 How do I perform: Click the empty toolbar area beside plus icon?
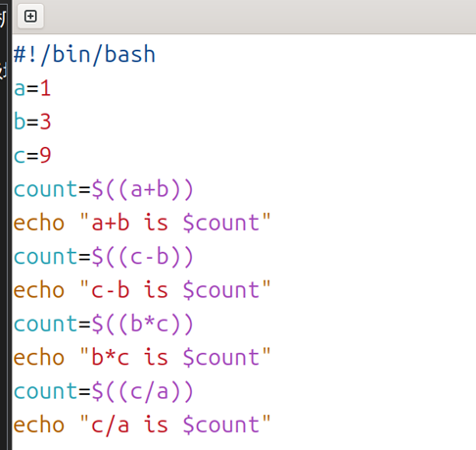(260, 17)
